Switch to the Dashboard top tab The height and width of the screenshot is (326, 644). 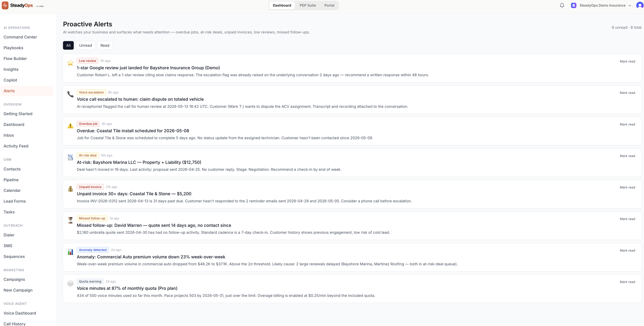pyautogui.click(x=282, y=5)
